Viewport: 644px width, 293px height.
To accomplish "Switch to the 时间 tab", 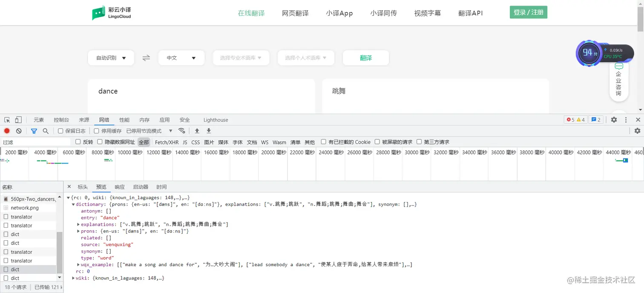I will (161, 187).
